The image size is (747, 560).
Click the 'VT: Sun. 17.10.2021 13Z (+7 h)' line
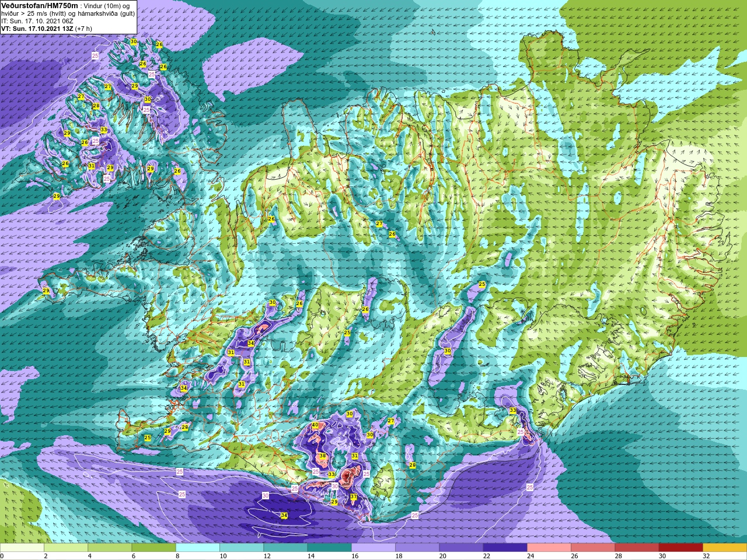pyautogui.click(x=47, y=29)
